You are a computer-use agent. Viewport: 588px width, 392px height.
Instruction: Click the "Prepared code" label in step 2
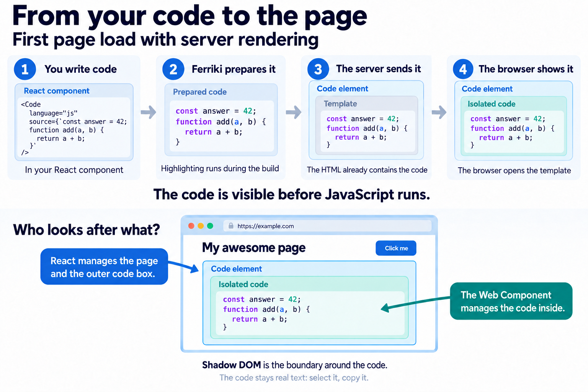[200, 92]
